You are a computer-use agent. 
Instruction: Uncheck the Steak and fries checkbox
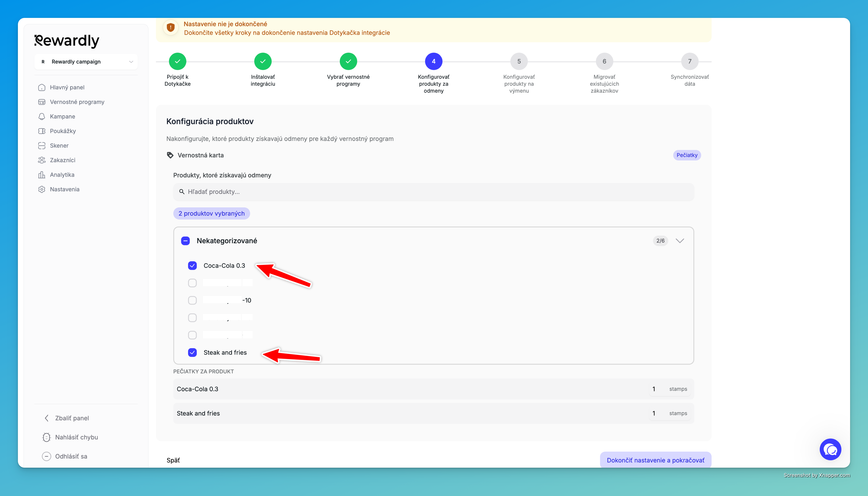pos(192,353)
